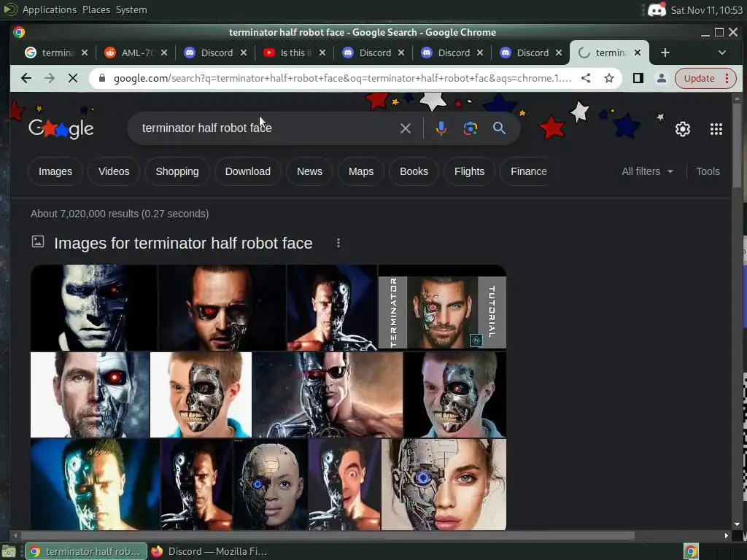Image resolution: width=747 pixels, height=560 pixels.
Task: Search by image with Google Lens icon
Action: click(x=471, y=128)
